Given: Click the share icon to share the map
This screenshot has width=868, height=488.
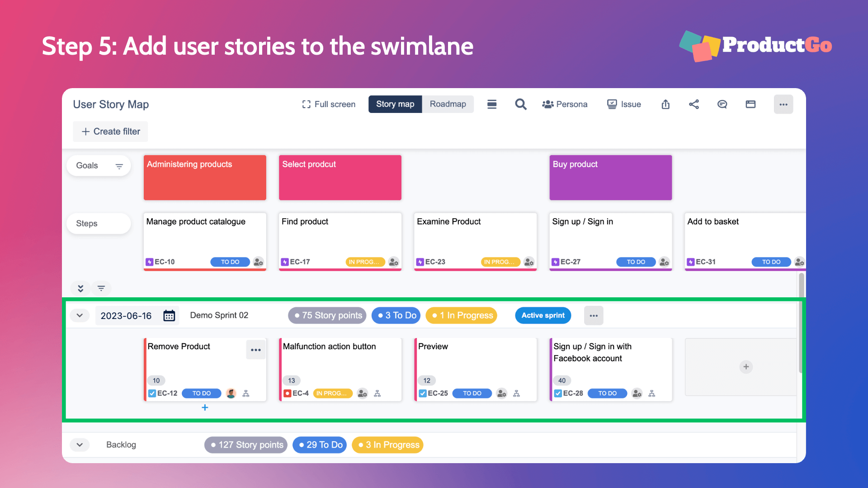Looking at the screenshot, I should [x=693, y=103].
